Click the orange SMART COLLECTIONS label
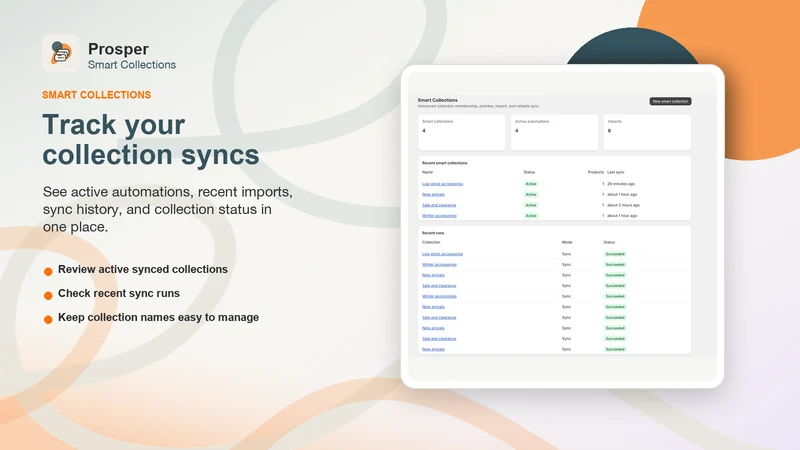This screenshot has width=800, height=450. (x=96, y=95)
